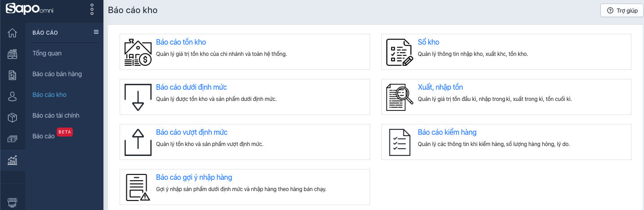Open the orders invoice sidebar icon

click(13, 75)
